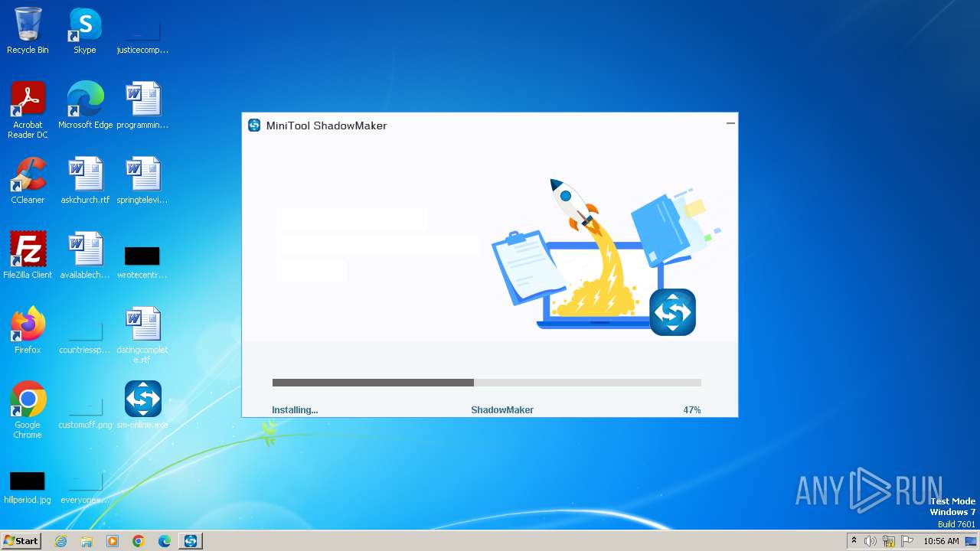
Task: Launch Firefox from the desktop
Action: (28, 330)
